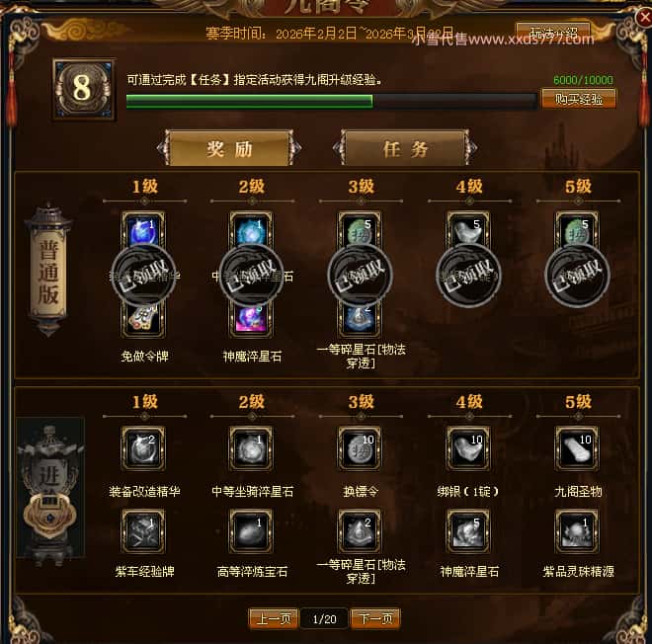Screen dimensions: 652x644
Task: Select the 紫品灵珠精源 icon
Action: (577, 531)
